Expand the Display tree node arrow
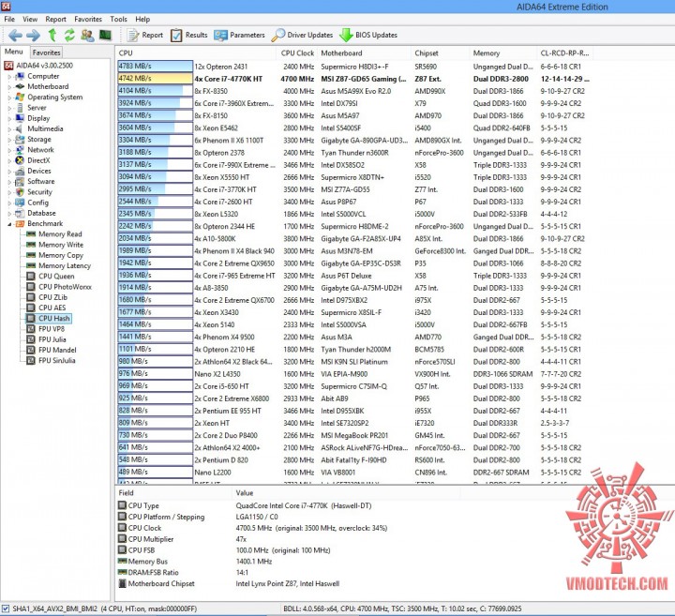 [x=9, y=119]
